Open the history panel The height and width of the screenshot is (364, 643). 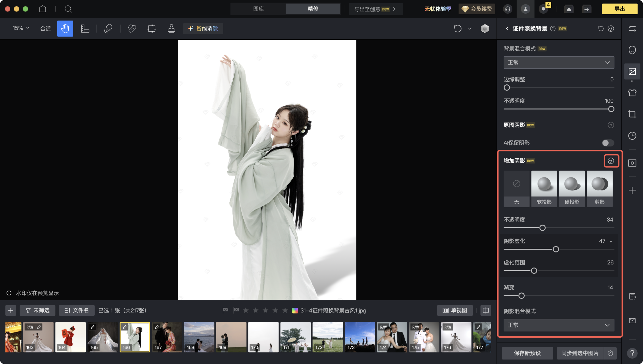[x=632, y=136]
